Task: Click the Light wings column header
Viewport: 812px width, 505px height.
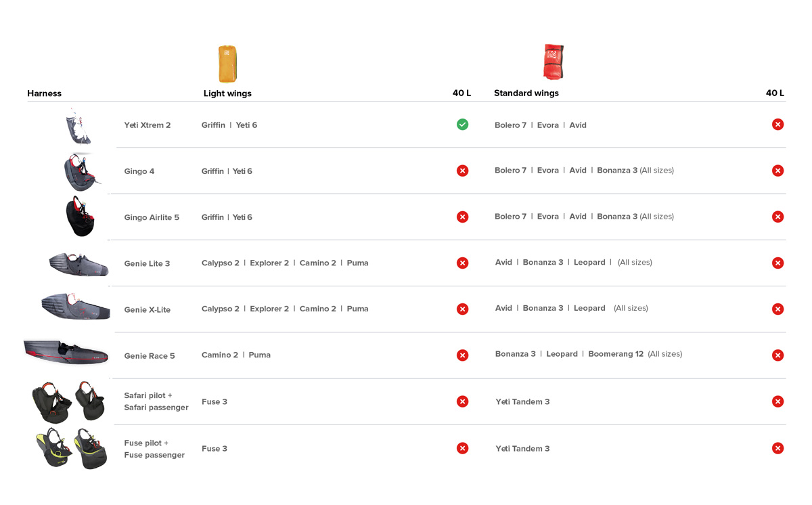Action: [x=227, y=93]
